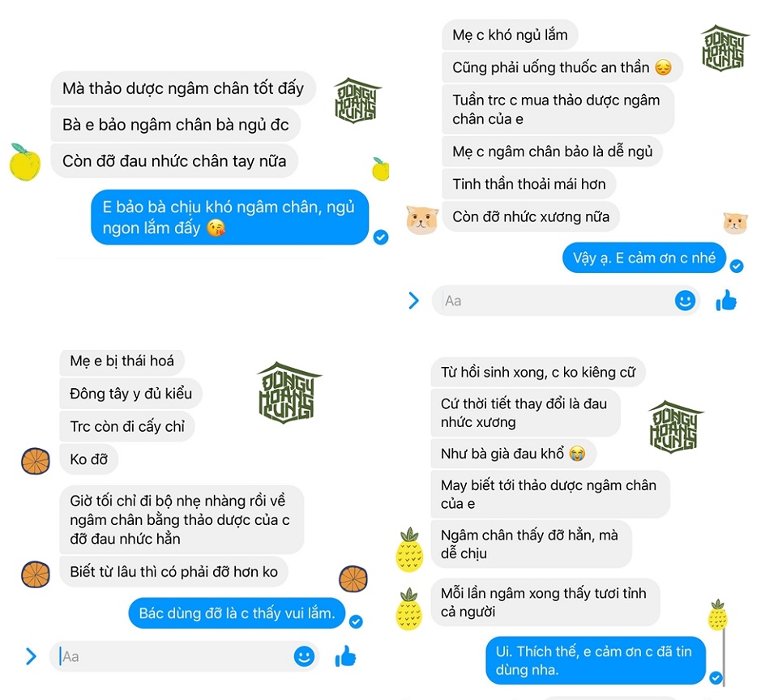Open emoji picker in bottom-left chat input
Viewport: 778px width, 700px height.
[x=304, y=656]
